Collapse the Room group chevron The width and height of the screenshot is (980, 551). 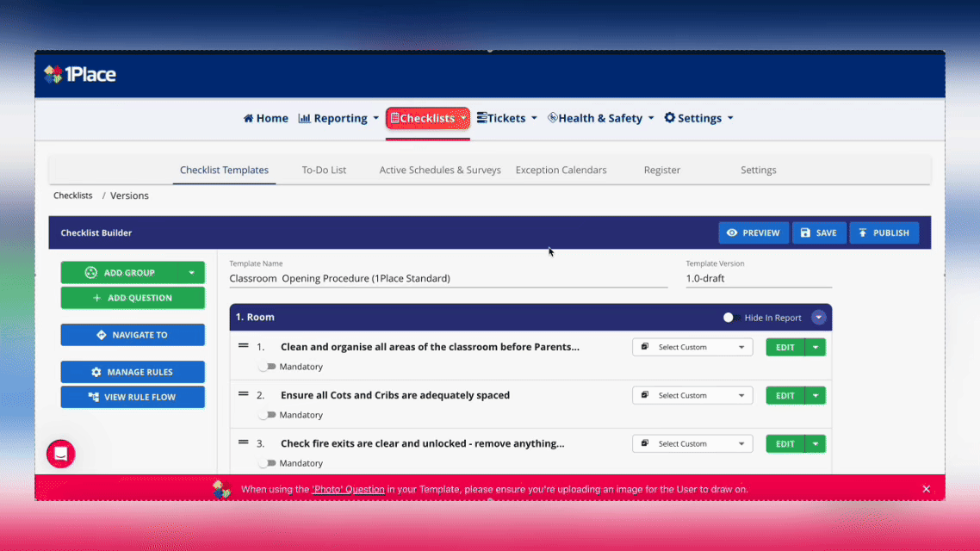(818, 318)
